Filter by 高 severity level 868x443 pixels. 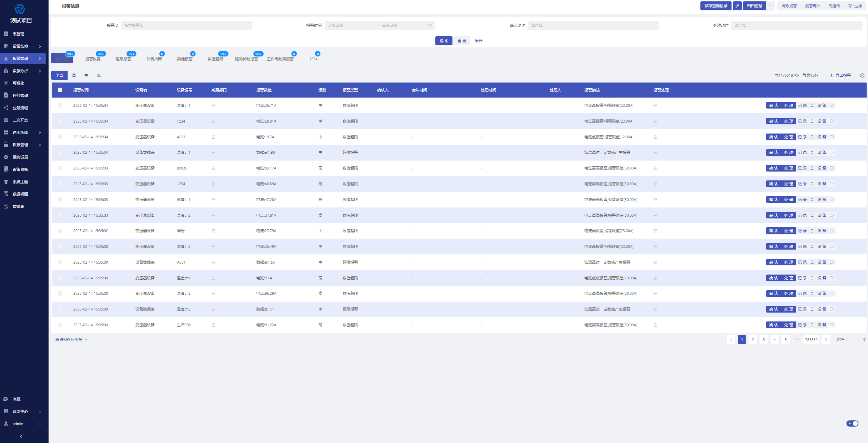pos(74,75)
